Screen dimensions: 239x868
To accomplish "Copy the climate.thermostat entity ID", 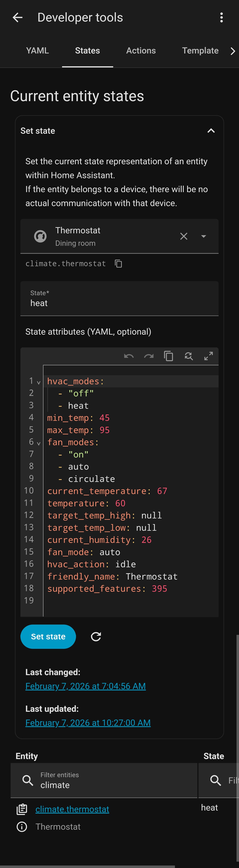I will click(x=118, y=264).
